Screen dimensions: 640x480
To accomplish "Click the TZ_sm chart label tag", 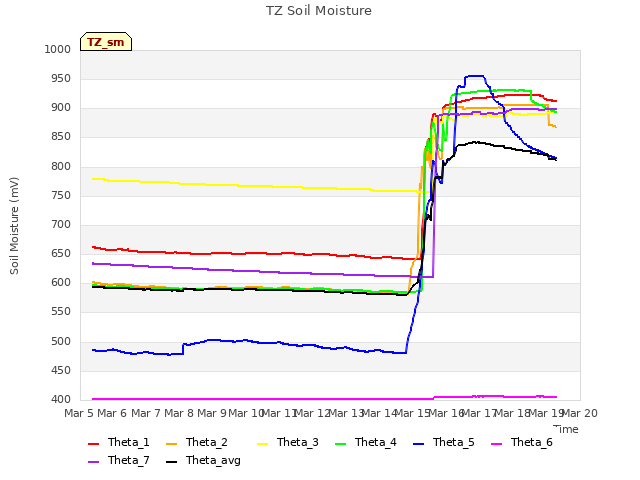I will [106, 42].
